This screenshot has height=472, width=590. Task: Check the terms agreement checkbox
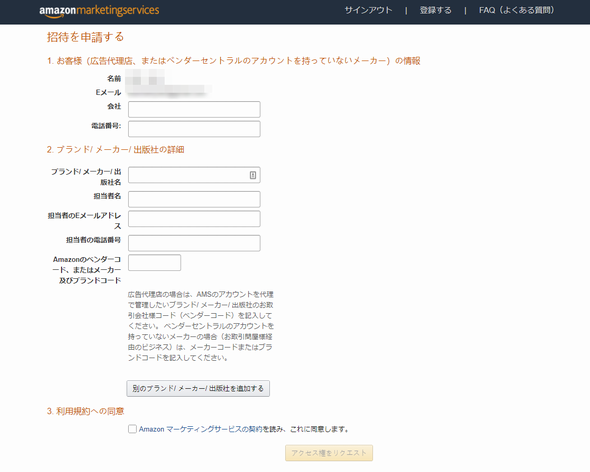[132, 429]
